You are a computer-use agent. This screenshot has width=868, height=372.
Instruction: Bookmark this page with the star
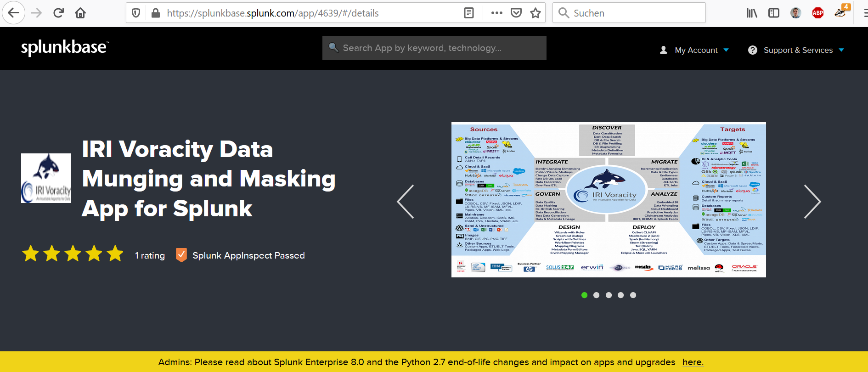point(535,13)
